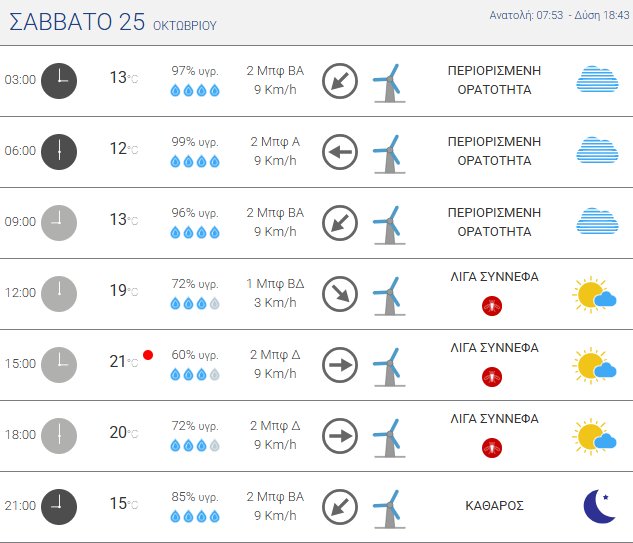Image resolution: width=633 pixels, height=543 pixels.
Task: Click the crescent moon icon at 21:00
Action: pyautogui.click(x=598, y=506)
